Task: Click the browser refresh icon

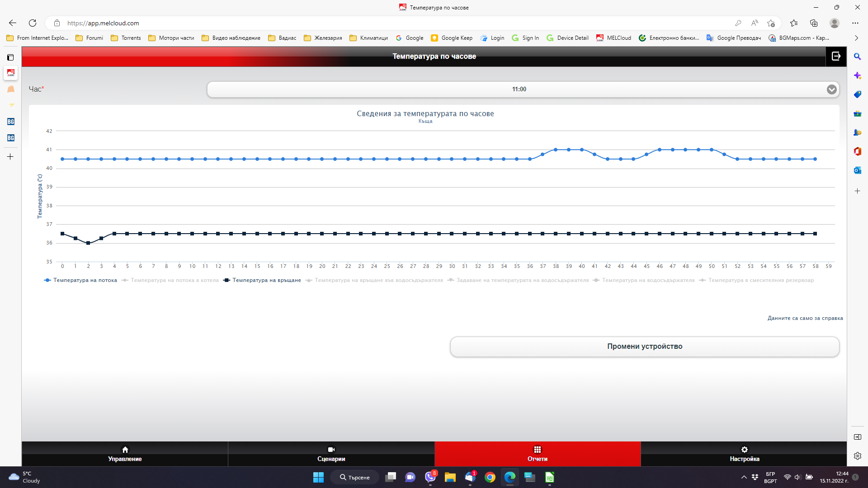Action: coord(33,23)
